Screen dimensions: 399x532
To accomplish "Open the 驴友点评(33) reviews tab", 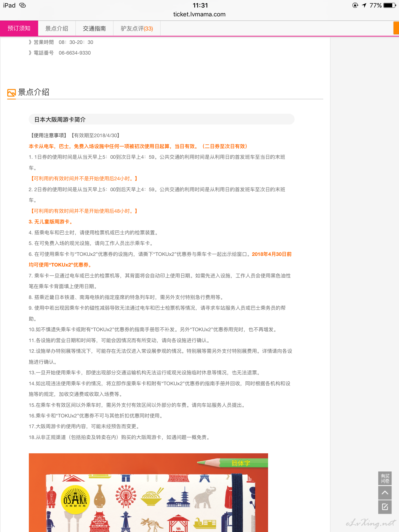I will (x=137, y=28).
